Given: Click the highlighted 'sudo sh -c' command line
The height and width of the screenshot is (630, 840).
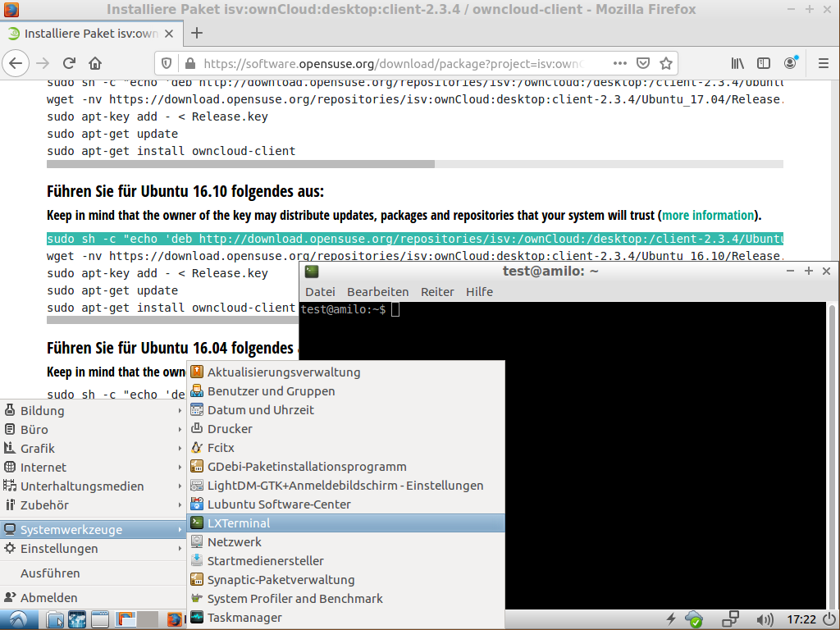Looking at the screenshot, I should (414, 239).
